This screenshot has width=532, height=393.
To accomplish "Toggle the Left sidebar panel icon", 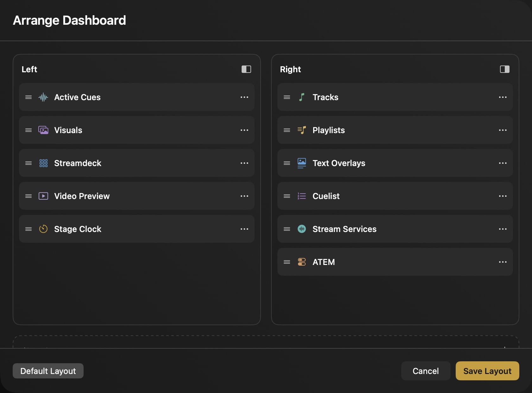I will click(x=246, y=69).
